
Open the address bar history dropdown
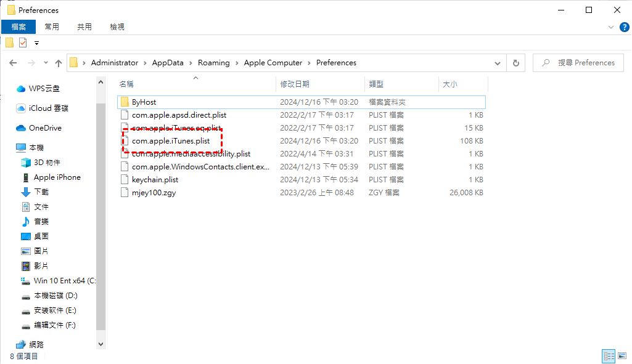point(498,63)
